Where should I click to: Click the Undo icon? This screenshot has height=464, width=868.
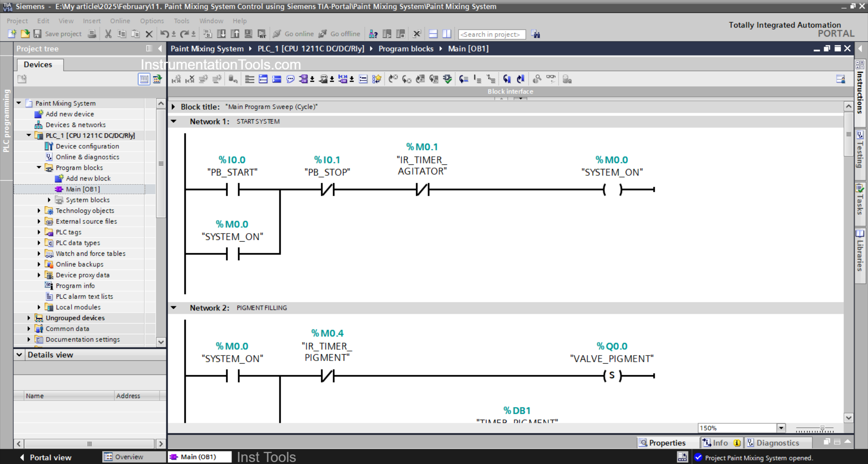(165, 33)
